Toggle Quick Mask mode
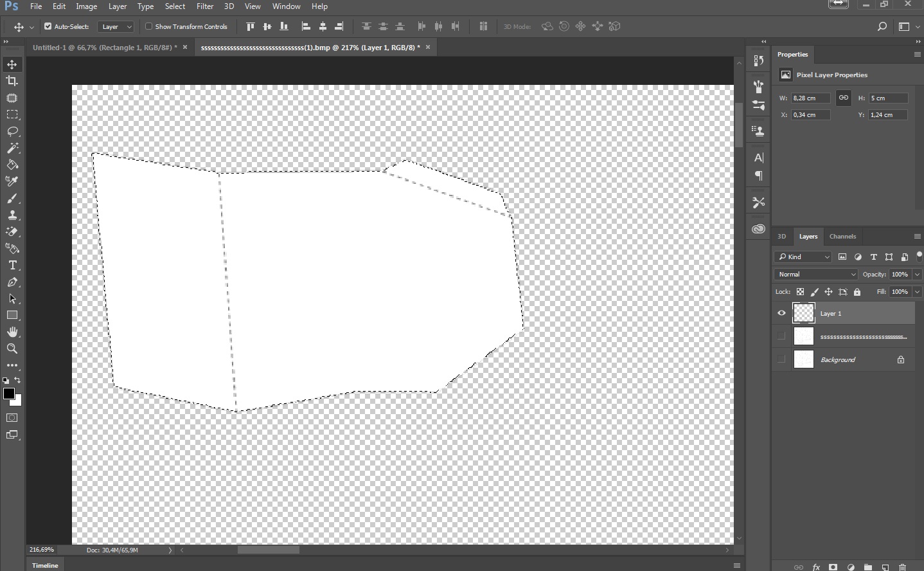 (x=12, y=418)
